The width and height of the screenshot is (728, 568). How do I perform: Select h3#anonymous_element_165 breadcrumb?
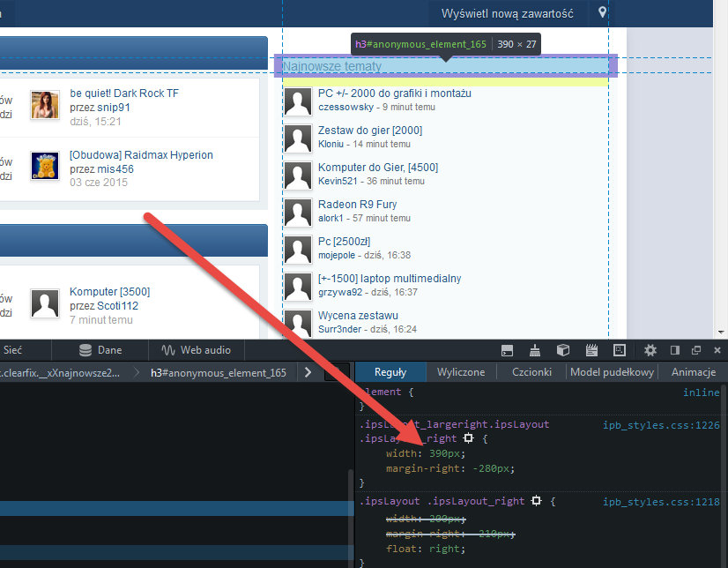tap(218, 372)
